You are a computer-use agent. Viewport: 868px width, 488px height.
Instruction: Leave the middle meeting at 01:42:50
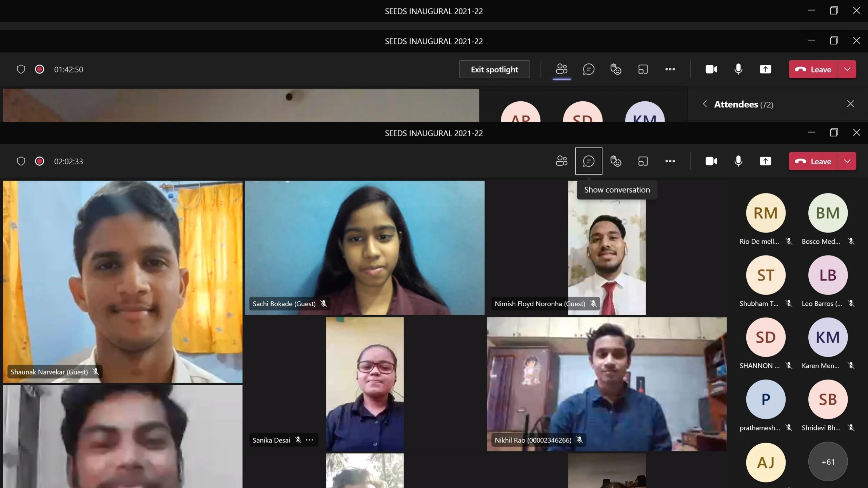pos(813,69)
